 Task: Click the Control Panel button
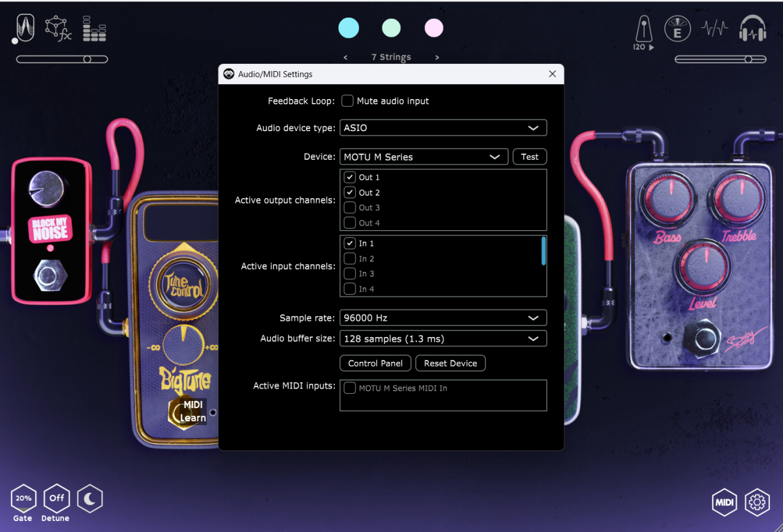[375, 364]
